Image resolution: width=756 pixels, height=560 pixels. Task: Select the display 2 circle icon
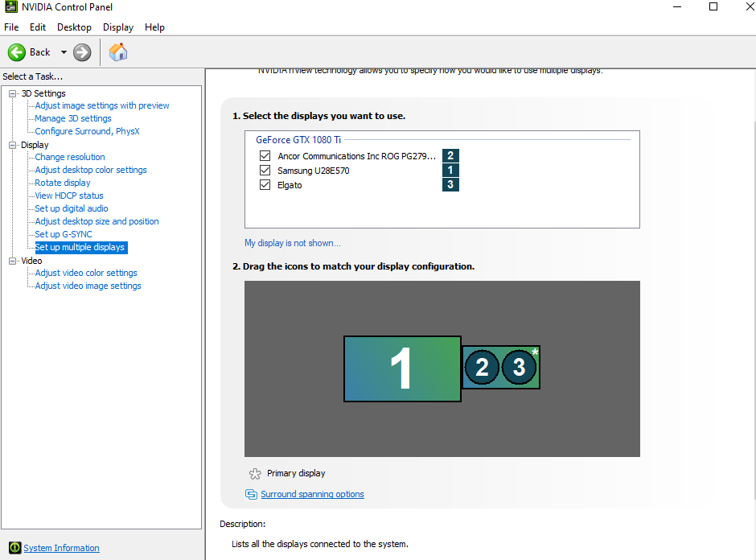coord(482,367)
